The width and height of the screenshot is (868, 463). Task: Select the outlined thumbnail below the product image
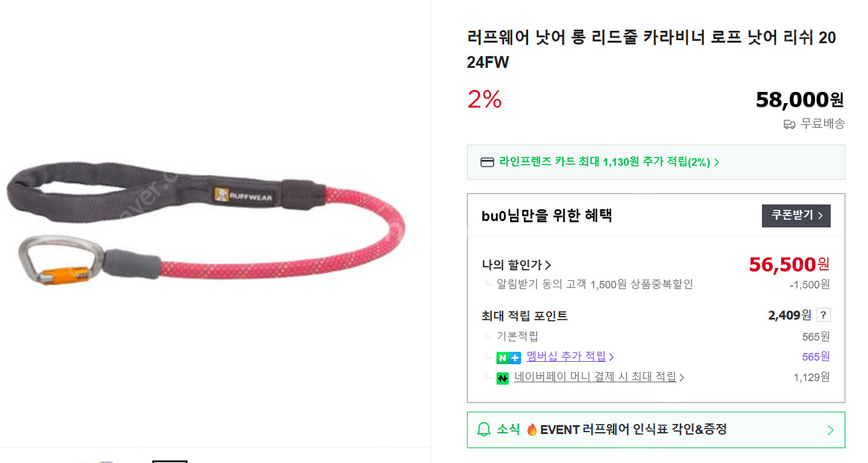170,461
